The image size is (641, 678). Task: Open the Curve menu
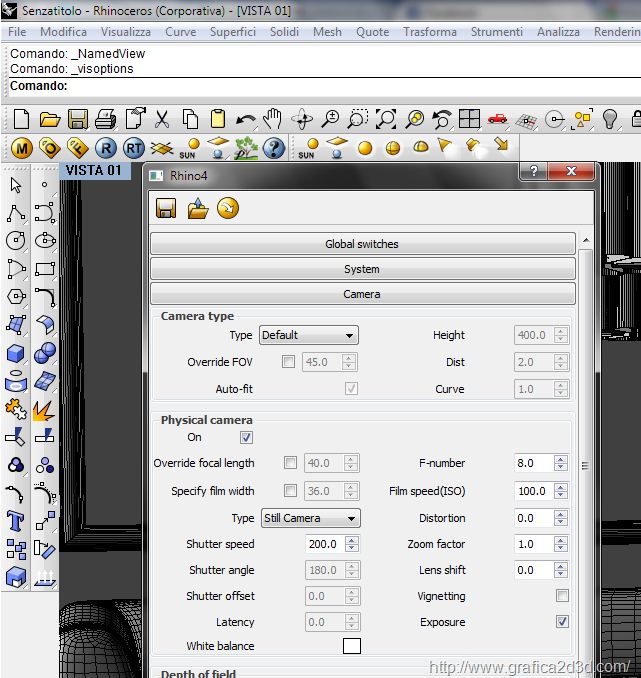click(181, 32)
